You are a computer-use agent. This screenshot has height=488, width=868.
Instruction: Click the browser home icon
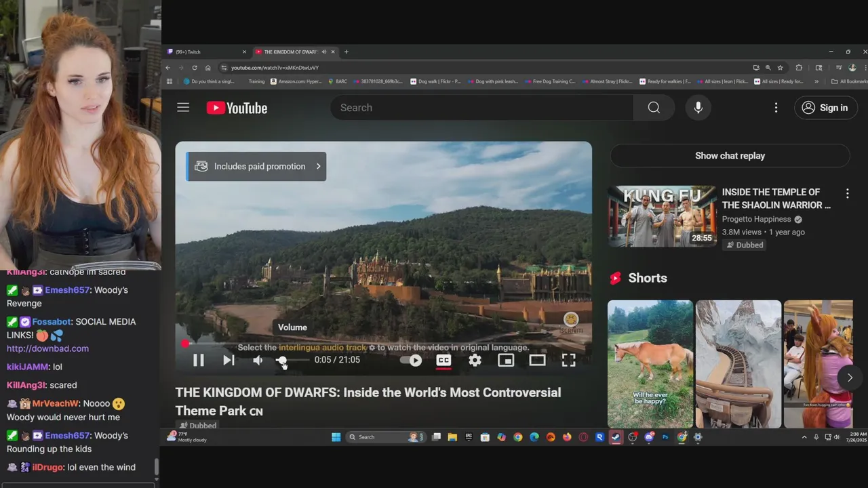click(208, 68)
